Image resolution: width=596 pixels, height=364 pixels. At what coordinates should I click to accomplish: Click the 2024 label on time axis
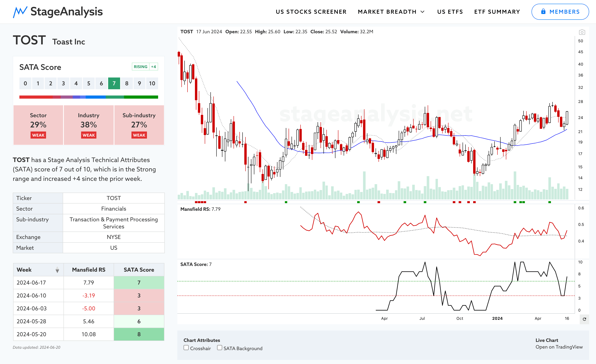(497, 318)
